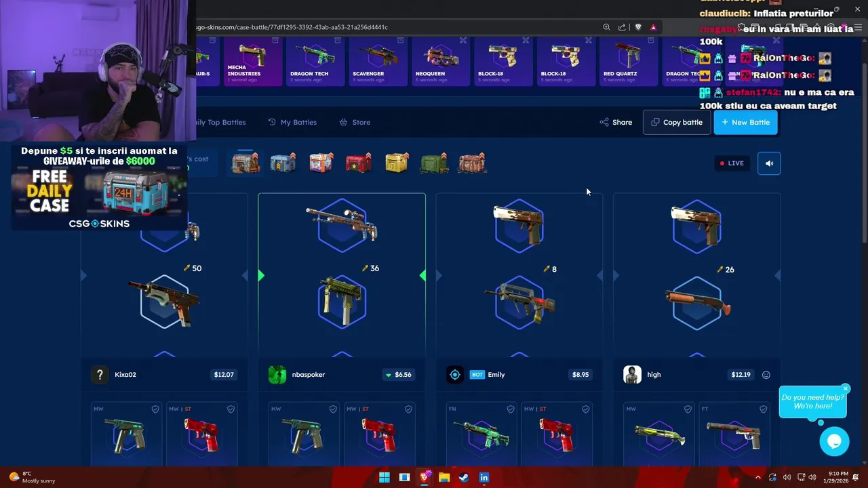Screen dimensions: 868x488
Task: Select the first brown case in the row
Action: pyautogui.click(x=245, y=163)
